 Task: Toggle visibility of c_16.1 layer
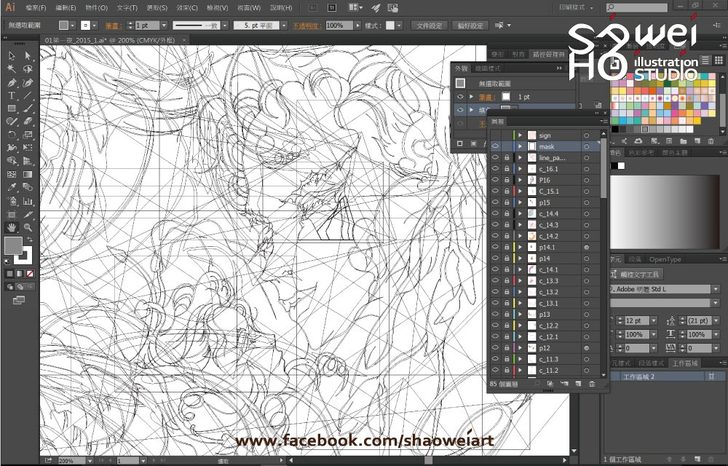[495, 169]
